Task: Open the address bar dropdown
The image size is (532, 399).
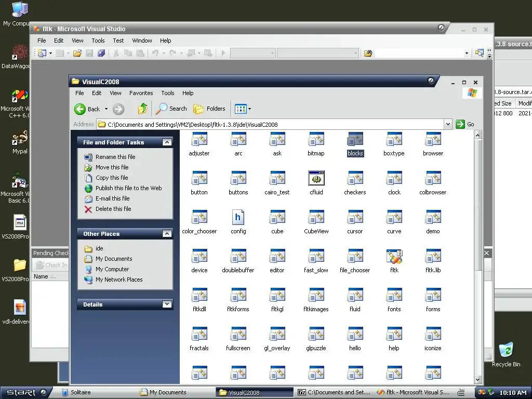Action: click(x=448, y=124)
